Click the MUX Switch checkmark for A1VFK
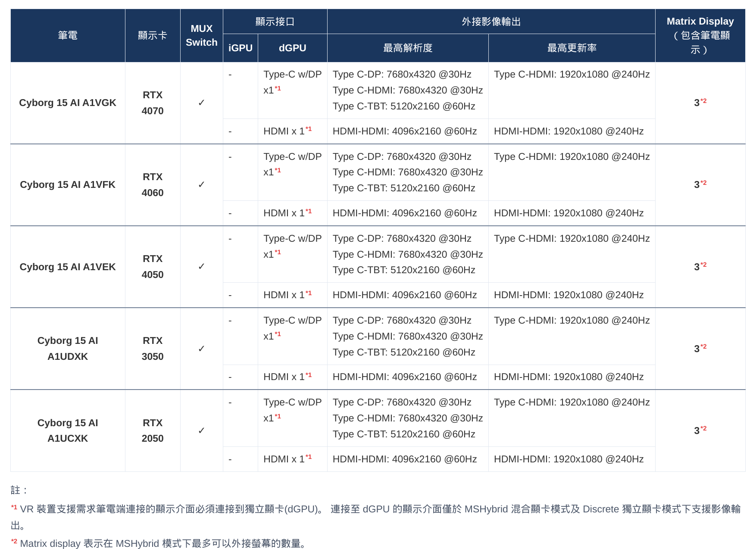 (x=201, y=184)
